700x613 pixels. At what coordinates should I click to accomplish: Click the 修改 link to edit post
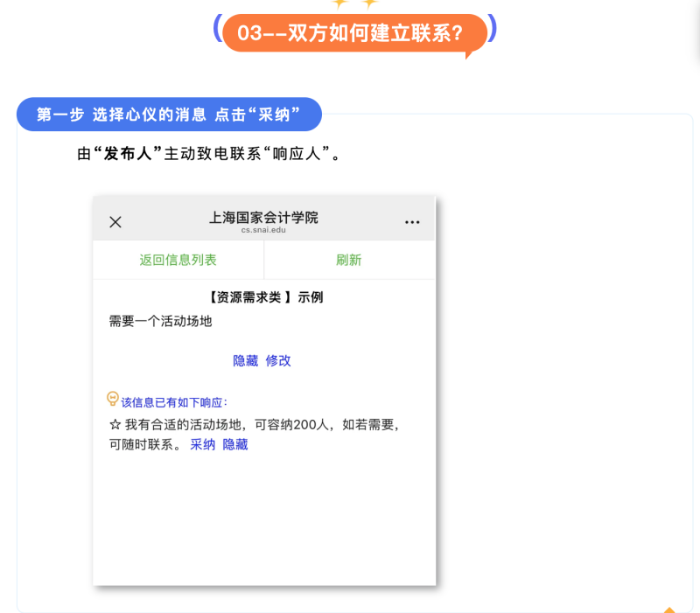pyautogui.click(x=278, y=360)
